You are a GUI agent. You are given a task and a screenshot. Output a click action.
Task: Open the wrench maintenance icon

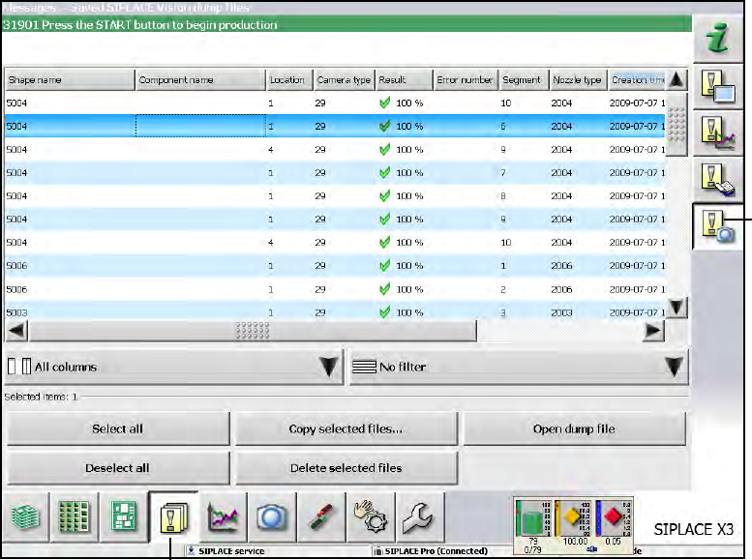pos(418,518)
